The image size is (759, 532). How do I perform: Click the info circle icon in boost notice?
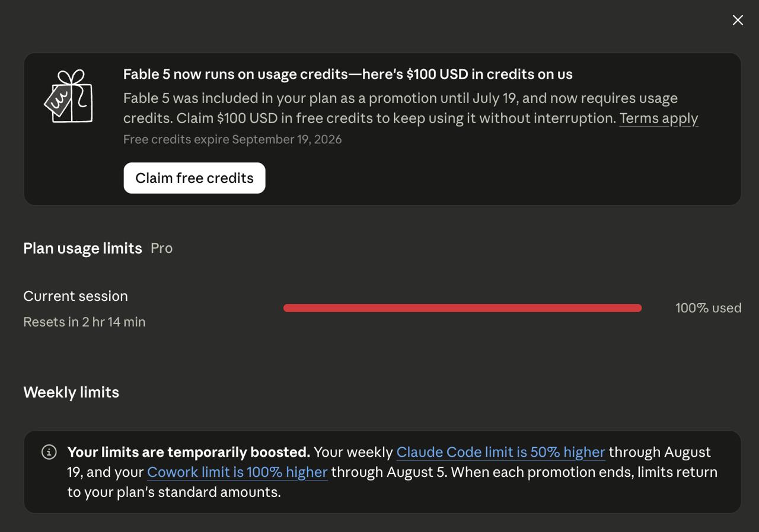click(49, 452)
